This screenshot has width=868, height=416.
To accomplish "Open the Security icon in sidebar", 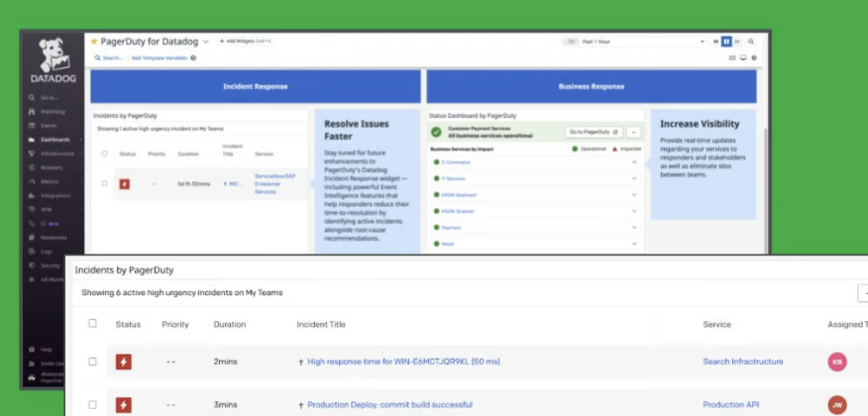I will tap(32, 265).
